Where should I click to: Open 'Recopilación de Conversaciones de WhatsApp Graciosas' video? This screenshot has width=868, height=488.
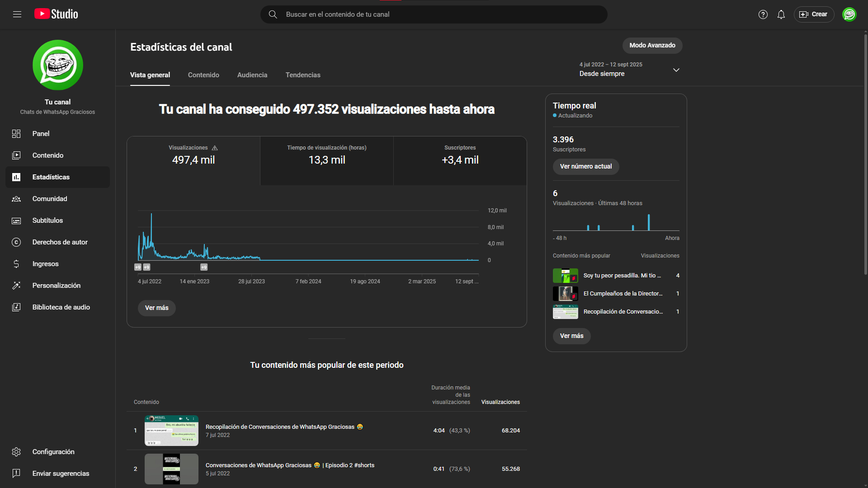(x=284, y=427)
